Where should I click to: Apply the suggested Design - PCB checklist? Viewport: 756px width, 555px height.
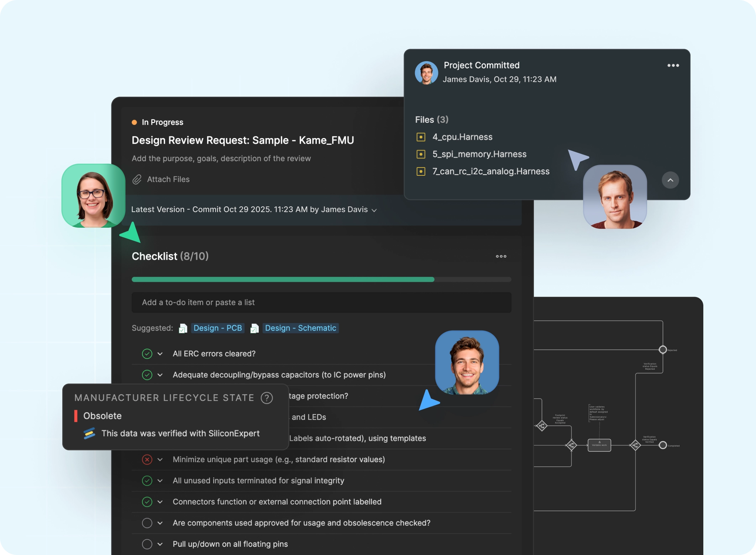(217, 328)
